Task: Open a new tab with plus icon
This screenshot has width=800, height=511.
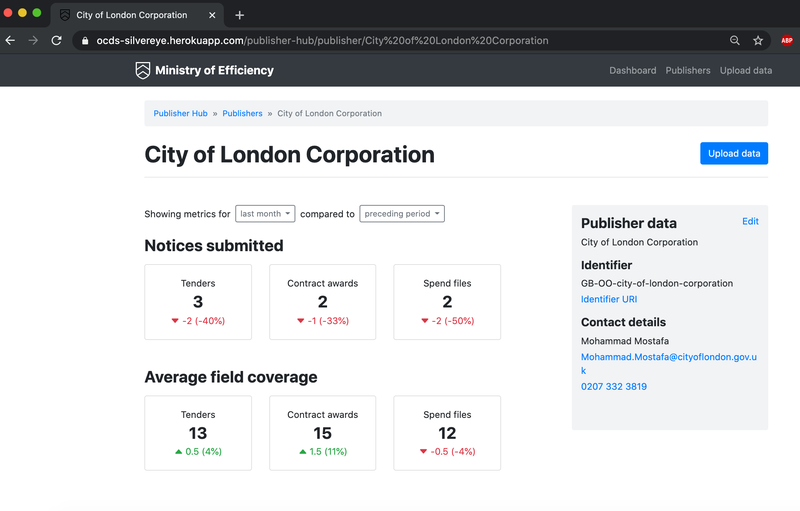Action: coord(239,15)
